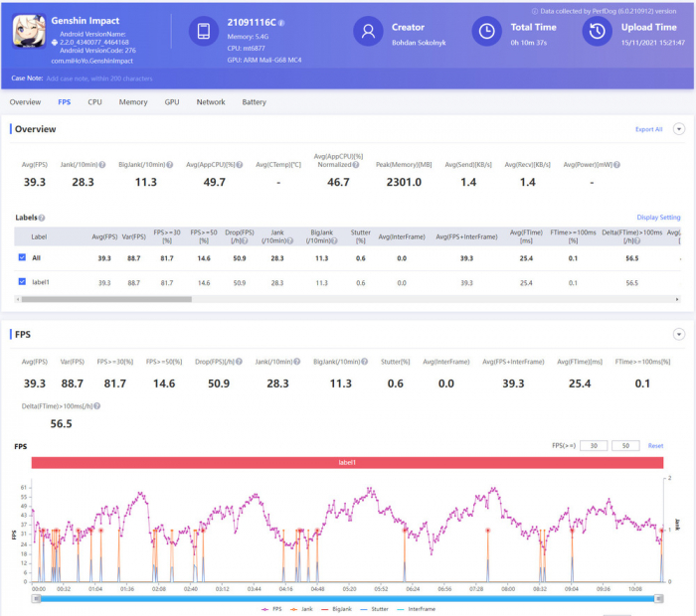Click the Total Time clock icon
Viewport: 696px width, 616px height.
coord(486,32)
